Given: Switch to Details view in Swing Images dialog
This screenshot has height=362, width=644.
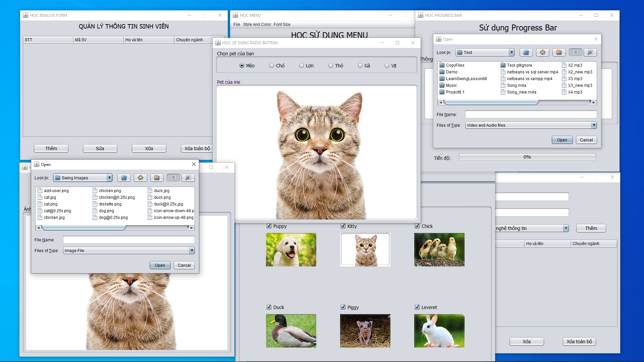Looking at the screenshot, I should click(x=188, y=178).
